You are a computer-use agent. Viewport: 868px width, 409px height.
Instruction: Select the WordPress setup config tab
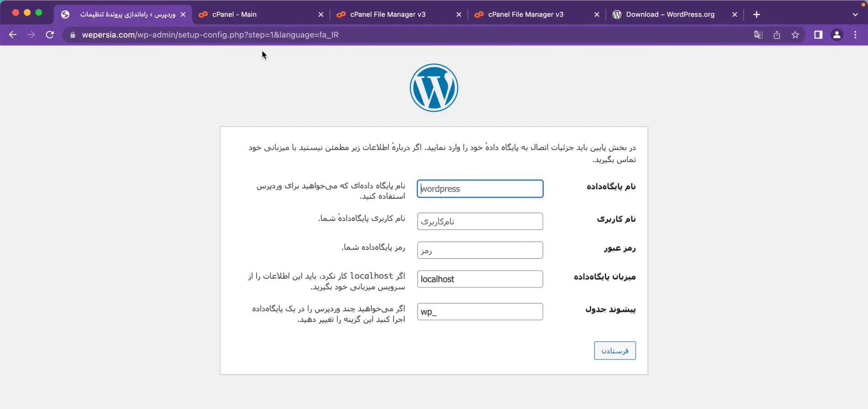[x=122, y=14]
